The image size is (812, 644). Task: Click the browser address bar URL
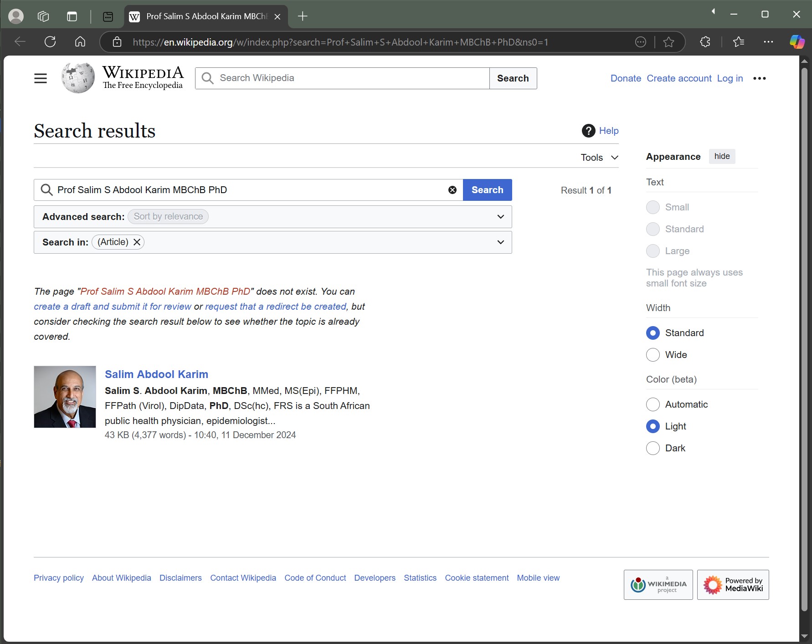click(340, 42)
